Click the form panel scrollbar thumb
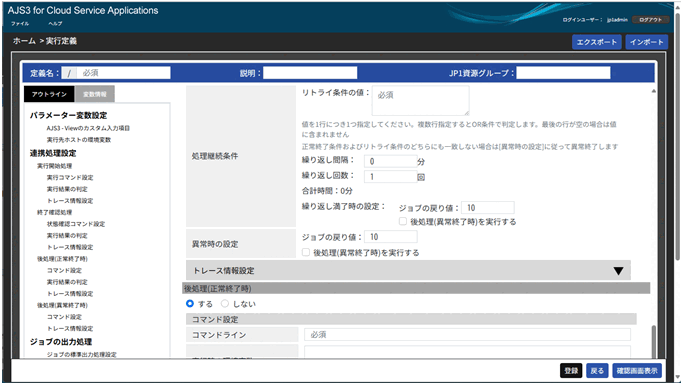 (653, 342)
